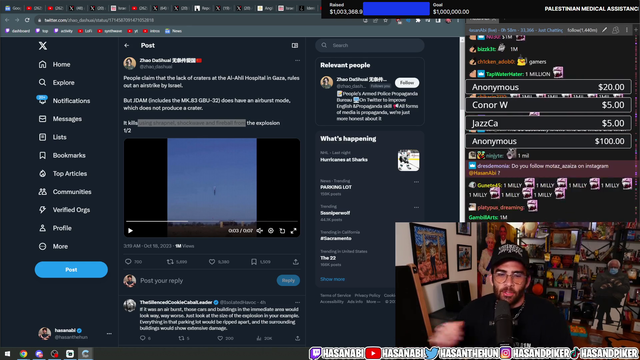The height and width of the screenshot is (360, 640).
Task: Reload the page in the browser
Action: tap(27, 20)
